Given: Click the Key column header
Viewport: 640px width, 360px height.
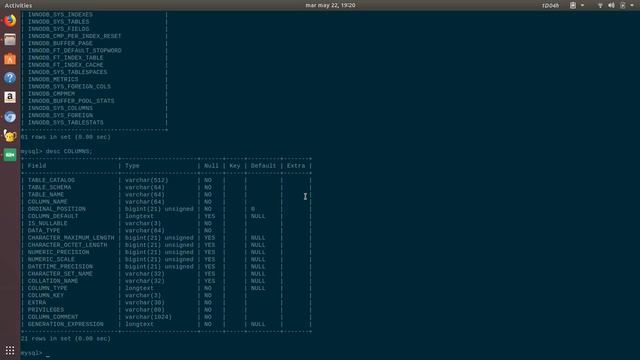Looking at the screenshot, I should (235, 166).
